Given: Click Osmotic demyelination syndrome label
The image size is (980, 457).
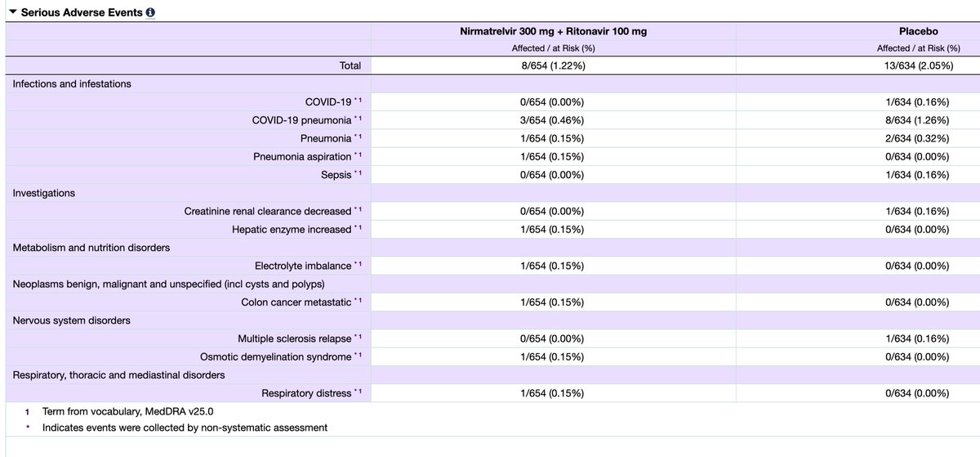Looking at the screenshot, I should tap(276, 356).
